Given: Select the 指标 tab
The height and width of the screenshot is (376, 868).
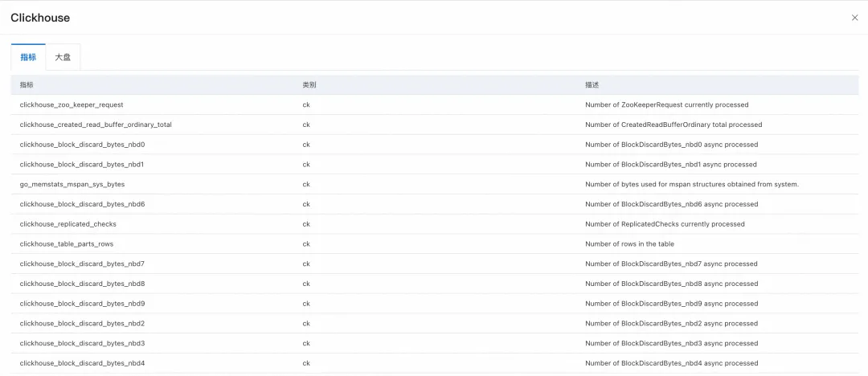Looking at the screenshot, I should pyautogui.click(x=28, y=57).
